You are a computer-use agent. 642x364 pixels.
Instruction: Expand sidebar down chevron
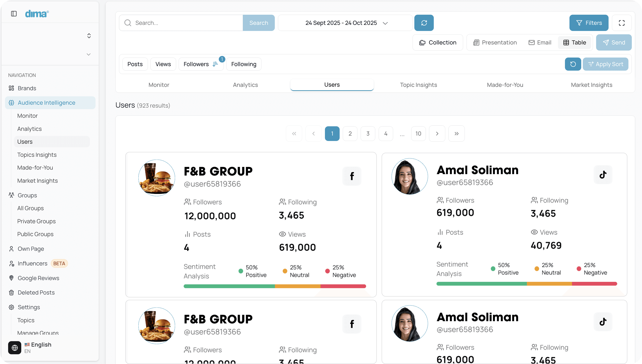89,54
